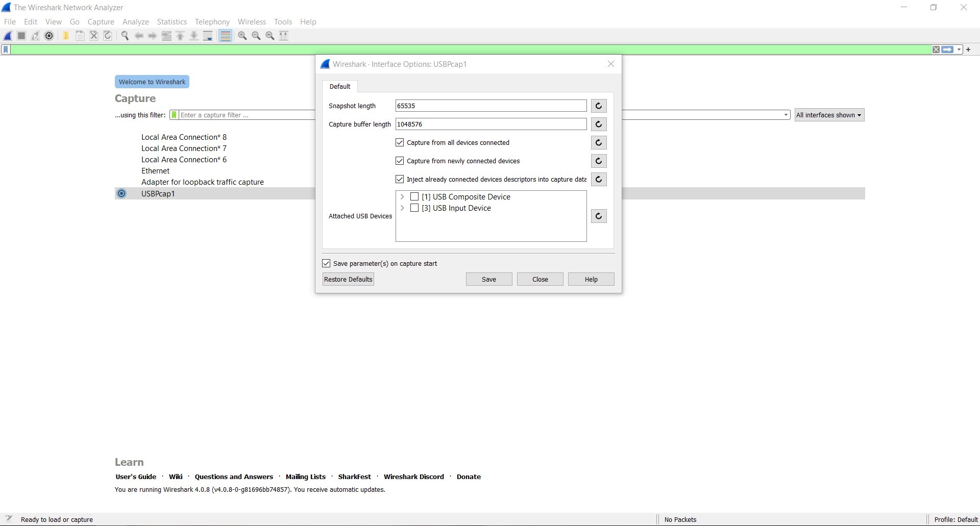Go forward in packet history
Screen dimensions: 980x526
coord(152,36)
